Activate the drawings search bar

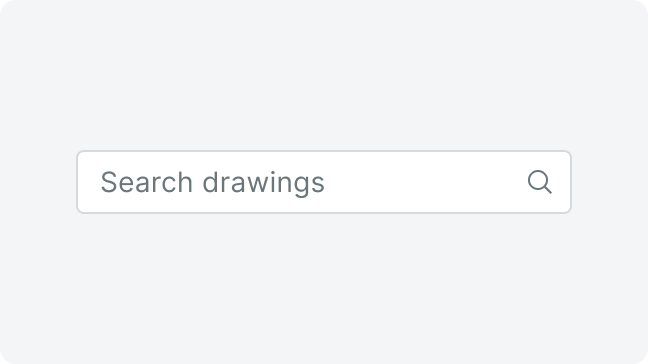point(324,182)
